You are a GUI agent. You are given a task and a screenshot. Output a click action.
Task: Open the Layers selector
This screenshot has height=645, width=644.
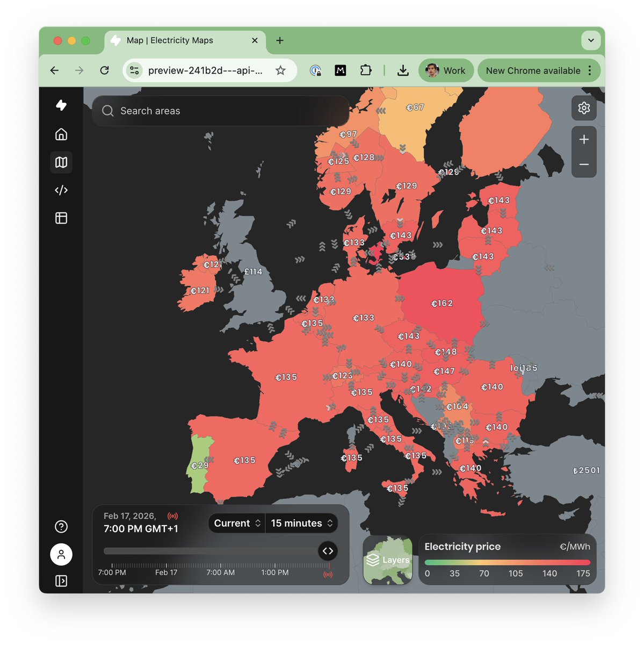coord(388,560)
